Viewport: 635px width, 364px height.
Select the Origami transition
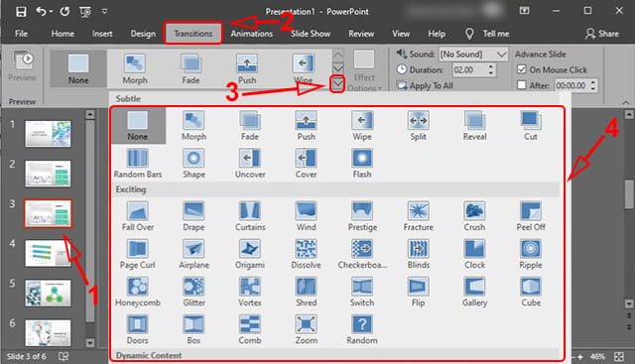(250, 254)
